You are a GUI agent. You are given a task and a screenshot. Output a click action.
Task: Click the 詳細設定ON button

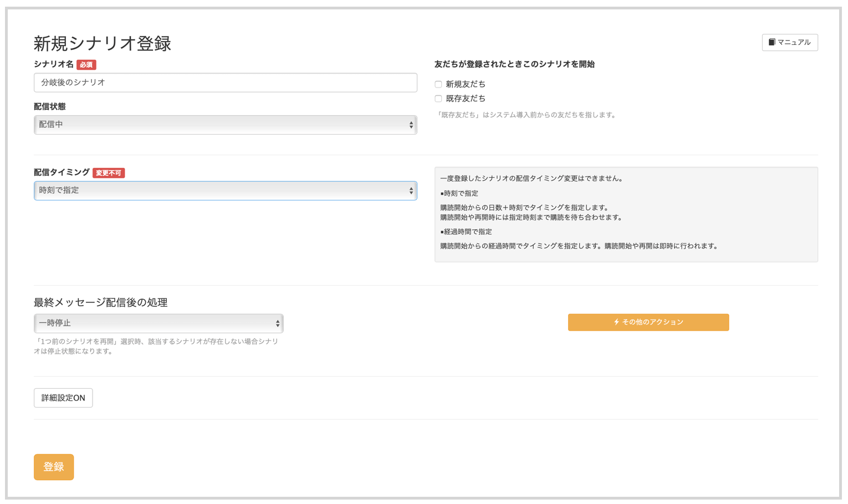63,398
